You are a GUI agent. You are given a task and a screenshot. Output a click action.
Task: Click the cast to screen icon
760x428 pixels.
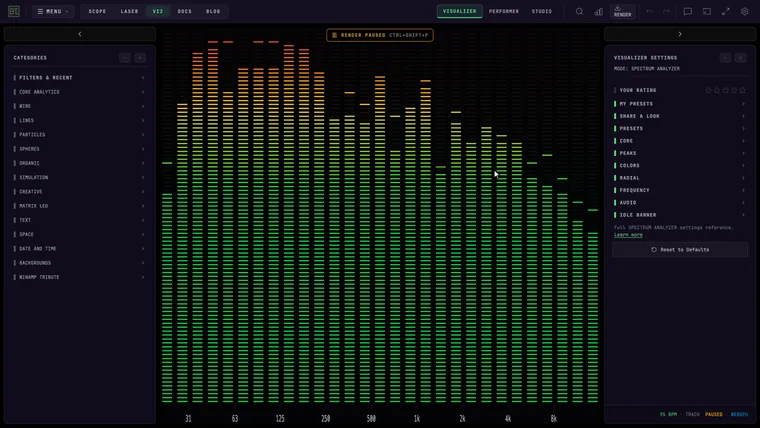(707, 11)
